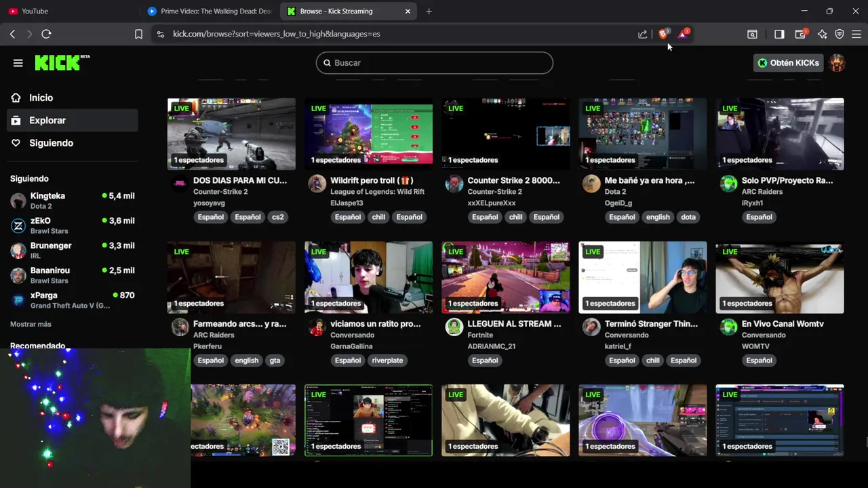Click the share page icon
Screen dimensions: 868x488
(x=643, y=34)
